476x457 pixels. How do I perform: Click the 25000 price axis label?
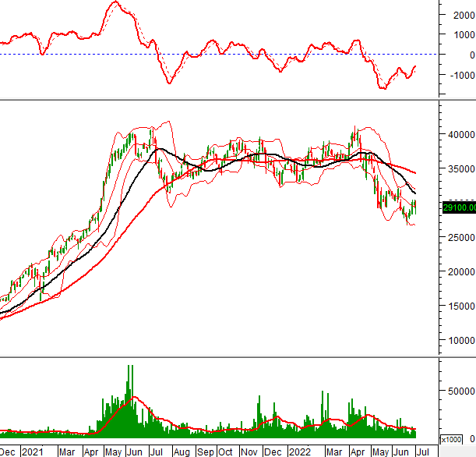(457, 237)
